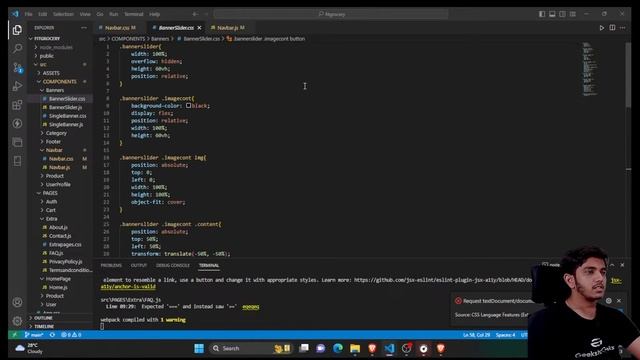This screenshot has height=360, width=640.
Task: Open the Search view in the activity bar
Action: (17, 49)
